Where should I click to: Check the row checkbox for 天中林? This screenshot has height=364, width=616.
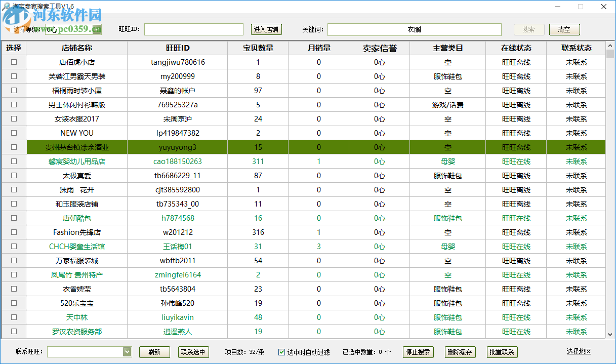[14, 317]
